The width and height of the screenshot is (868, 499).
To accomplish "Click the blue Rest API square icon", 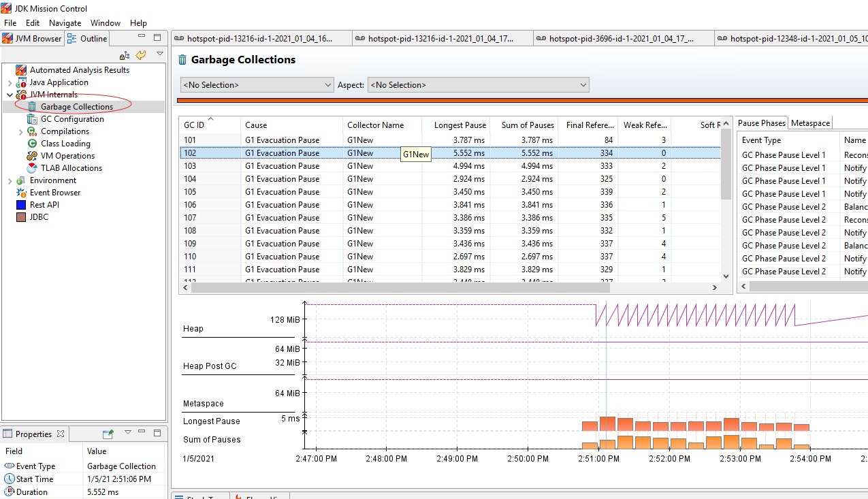I will click(21, 205).
